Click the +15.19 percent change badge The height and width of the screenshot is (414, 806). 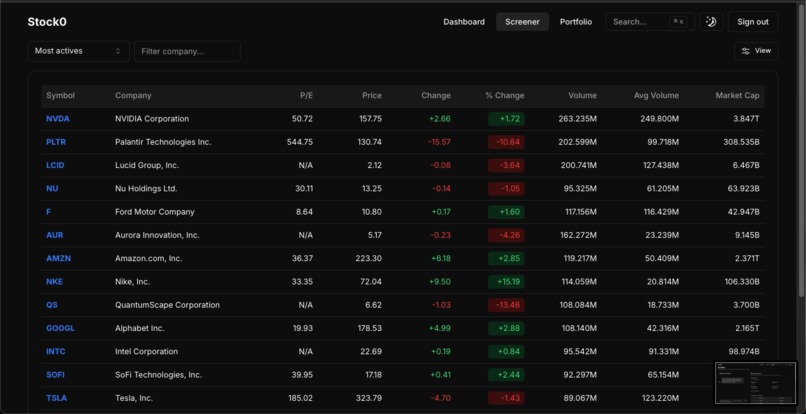tap(506, 281)
